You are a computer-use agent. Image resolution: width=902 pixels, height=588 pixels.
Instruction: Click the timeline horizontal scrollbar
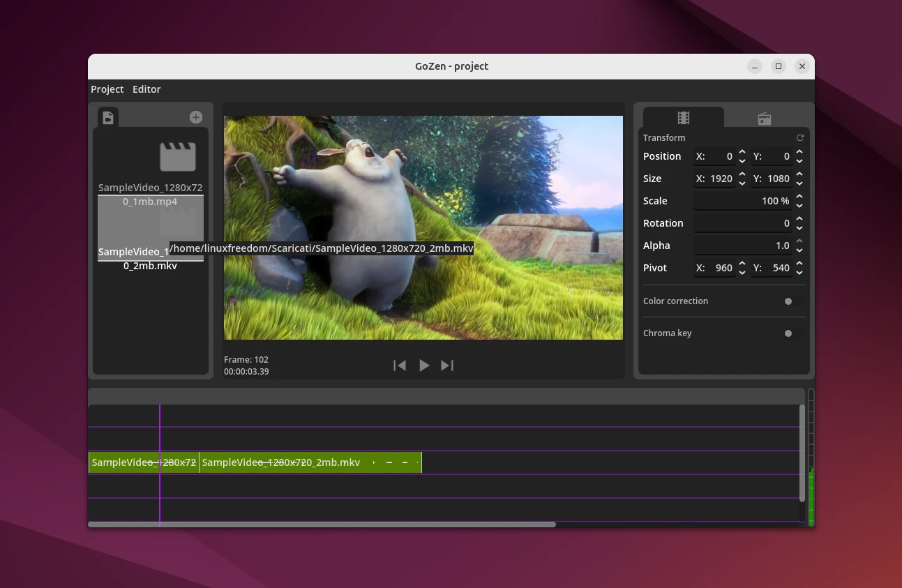(321, 525)
